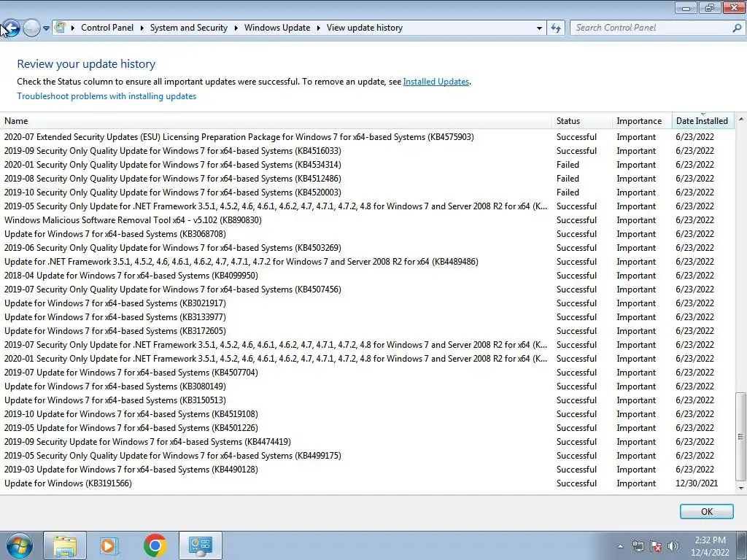
Task: Select the 2019-05 KB4501226 update row
Action: (x=367, y=427)
